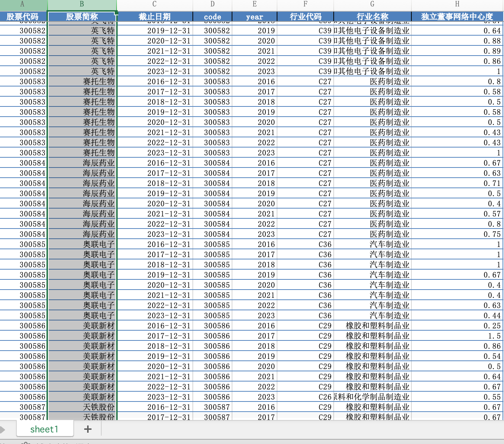Click the sheet tab scroll arrow
Screen dimensions: 504x444
coord(3,429)
